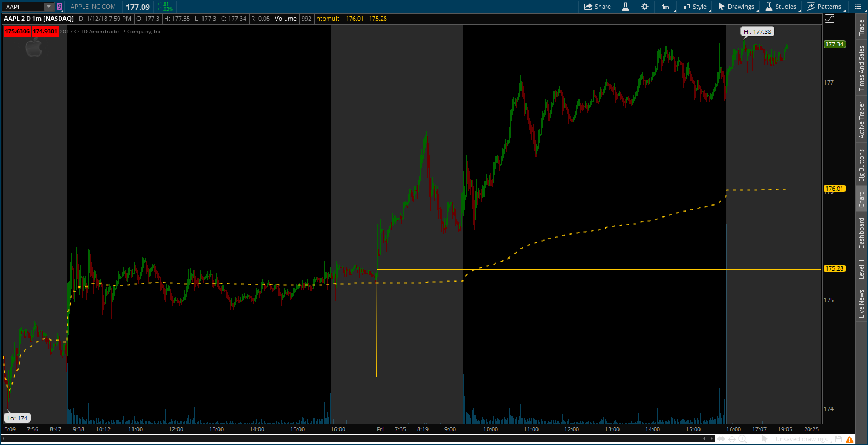
Task: Open the 1m timeframe dropdown
Action: tap(667, 7)
